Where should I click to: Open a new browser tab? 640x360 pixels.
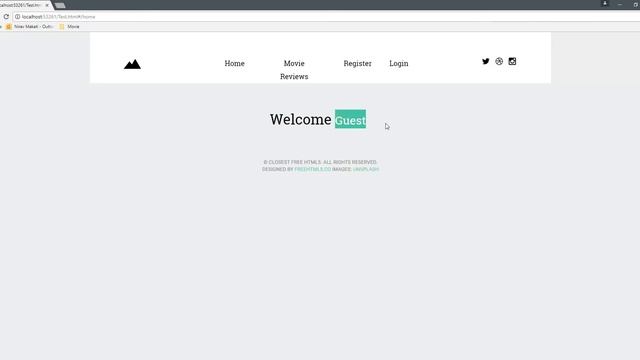coord(60,5)
